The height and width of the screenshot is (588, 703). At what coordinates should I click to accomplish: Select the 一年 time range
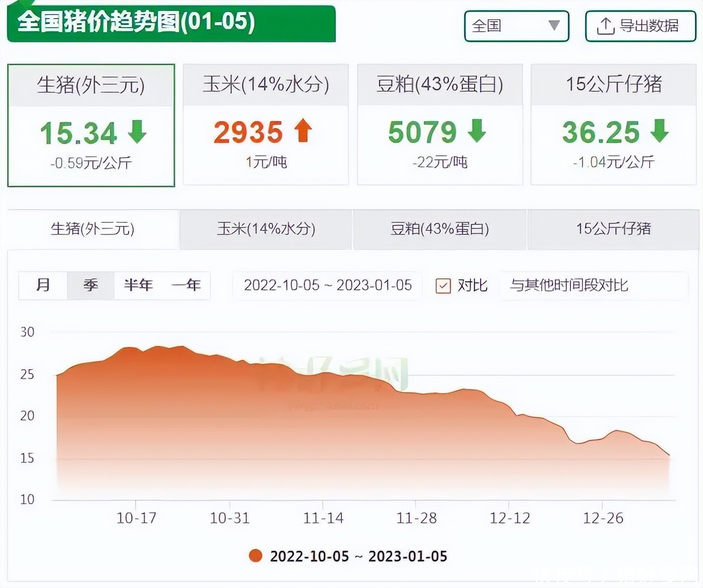[186, 285]
